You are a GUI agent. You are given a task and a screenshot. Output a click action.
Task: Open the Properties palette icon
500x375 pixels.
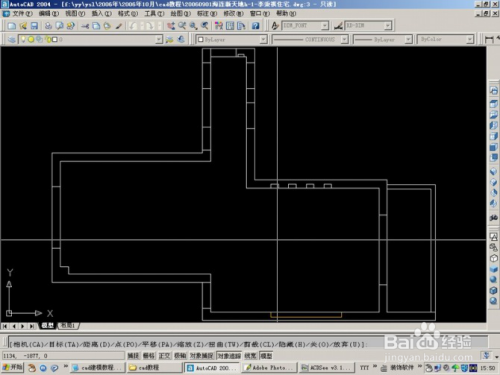pos(219,26)
